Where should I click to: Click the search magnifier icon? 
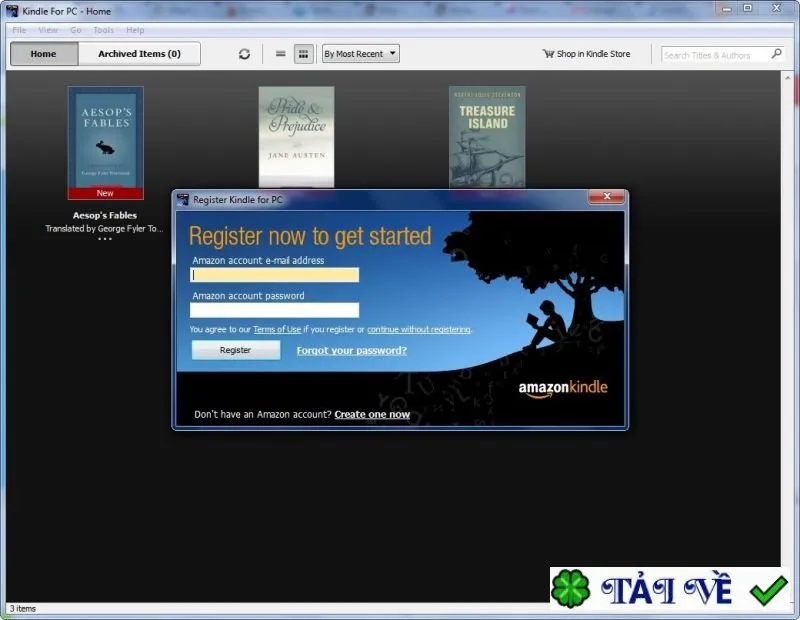pos(777,53)
